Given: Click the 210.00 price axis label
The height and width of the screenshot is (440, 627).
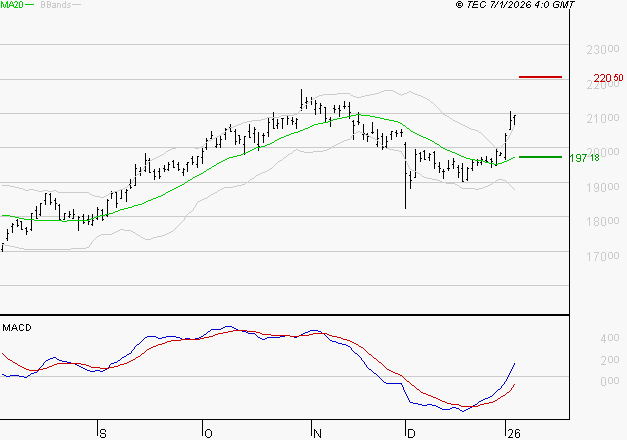Looking at the screenshot, I should tap(603, 118).
